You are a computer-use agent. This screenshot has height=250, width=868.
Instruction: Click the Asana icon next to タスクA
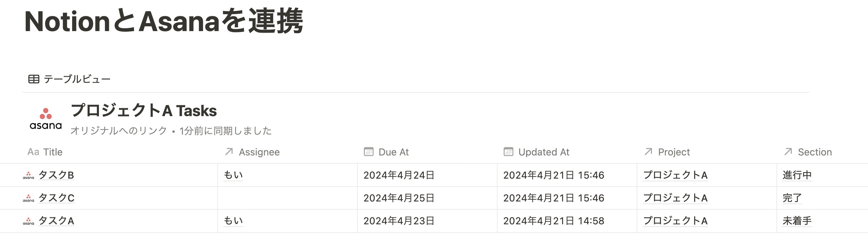click(29, 221)
